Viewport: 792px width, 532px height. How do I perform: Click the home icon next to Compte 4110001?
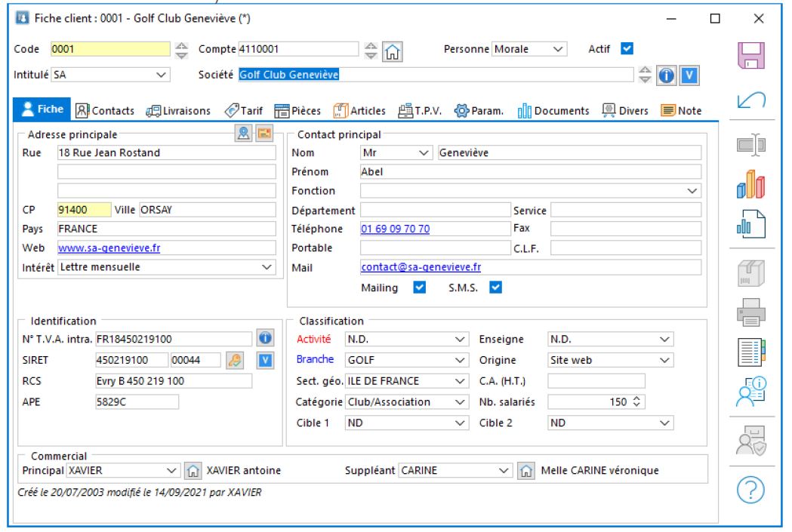click(x=391, y=52)
